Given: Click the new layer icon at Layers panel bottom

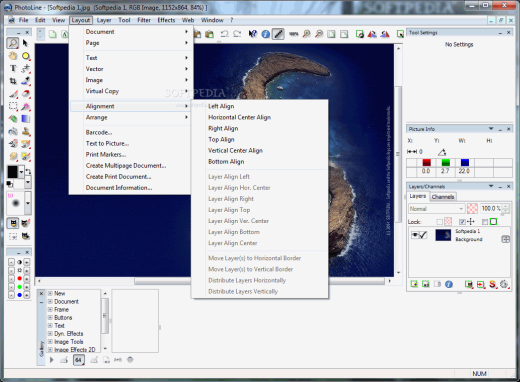Looking at the screenshot, I should coord(414,284).
